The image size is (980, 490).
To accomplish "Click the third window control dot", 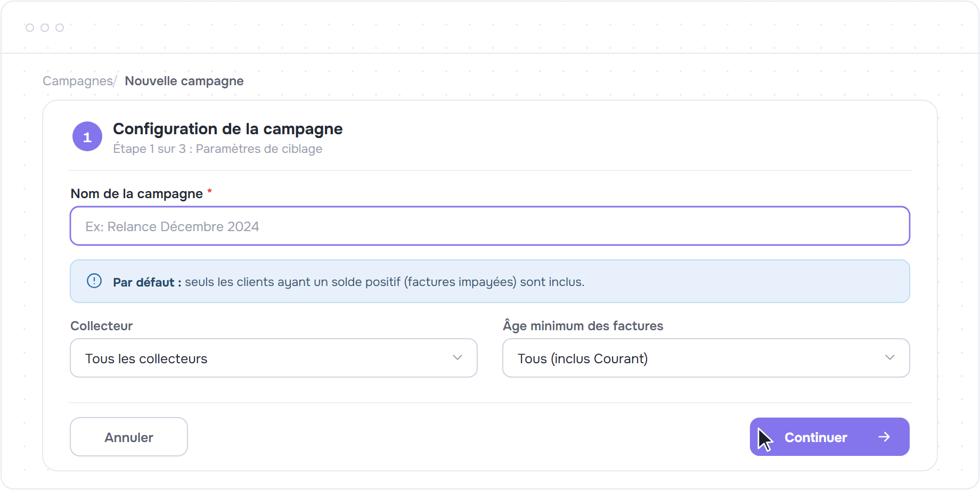I will [x=60, y=28].
